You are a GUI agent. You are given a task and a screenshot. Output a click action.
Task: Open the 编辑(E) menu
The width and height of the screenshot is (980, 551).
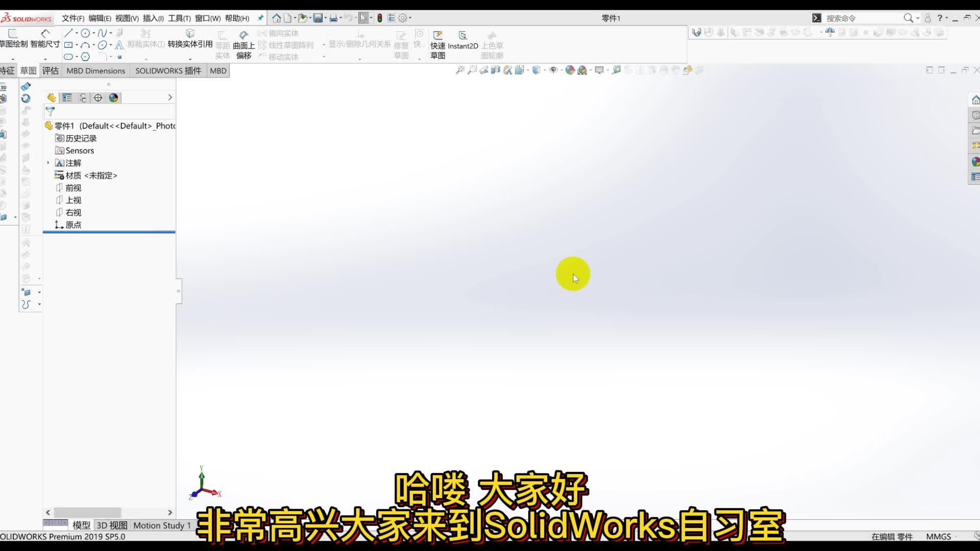coord(100,18)
